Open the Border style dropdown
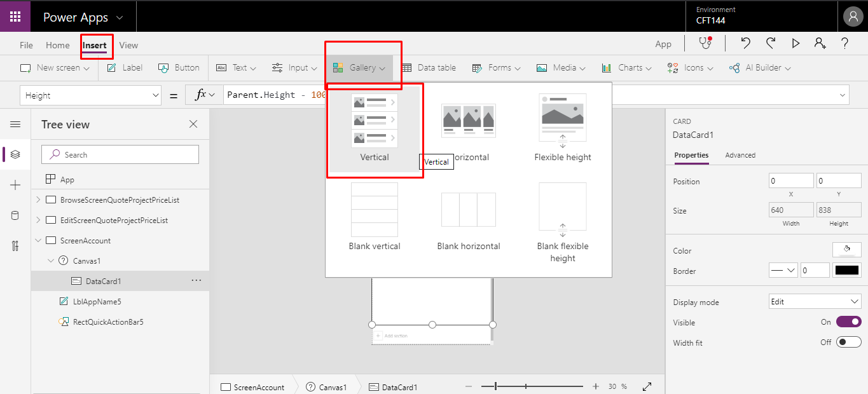Screen dimensions: 868x394 coord(783,270)
